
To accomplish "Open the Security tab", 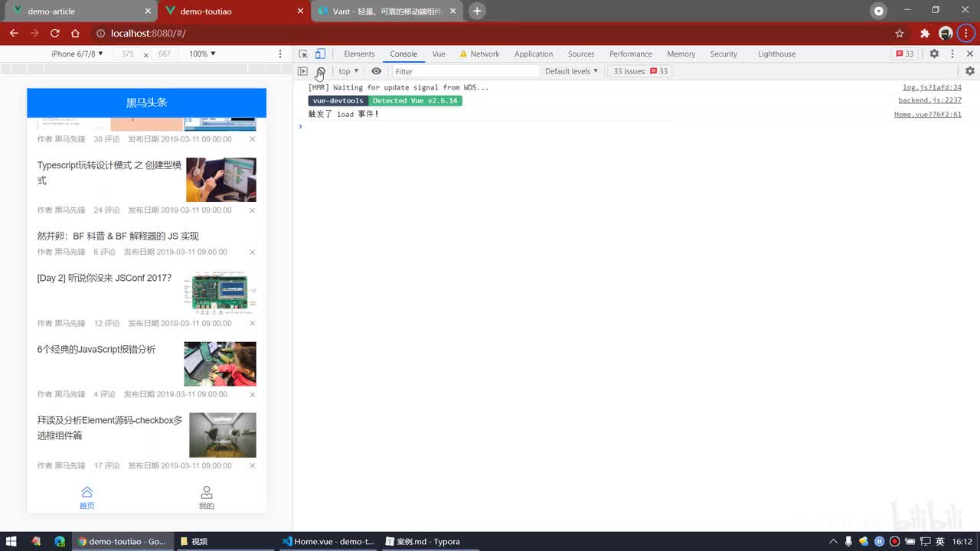I will (724, 54).
